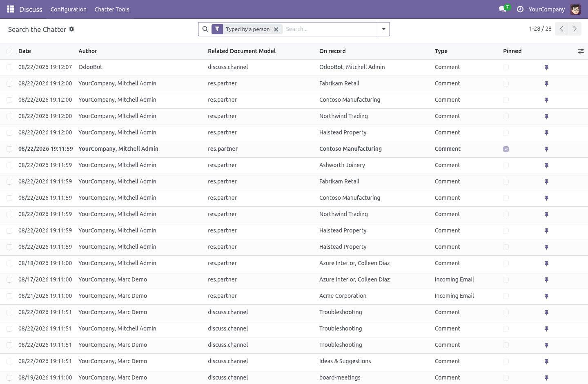The width and height of the screenshot is (588, 384).
Task: Open the Discuss app menu
Action: 31,9
